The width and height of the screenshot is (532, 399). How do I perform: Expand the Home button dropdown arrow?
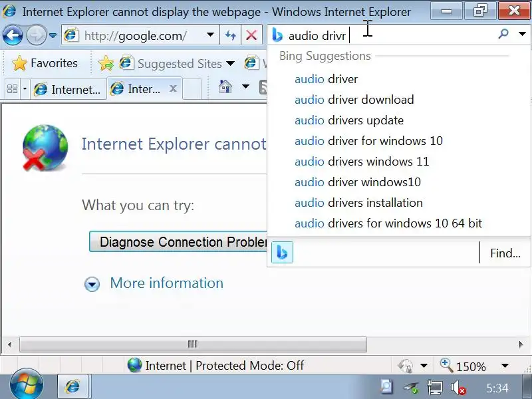pyautogui.click(x=245, y=86)
